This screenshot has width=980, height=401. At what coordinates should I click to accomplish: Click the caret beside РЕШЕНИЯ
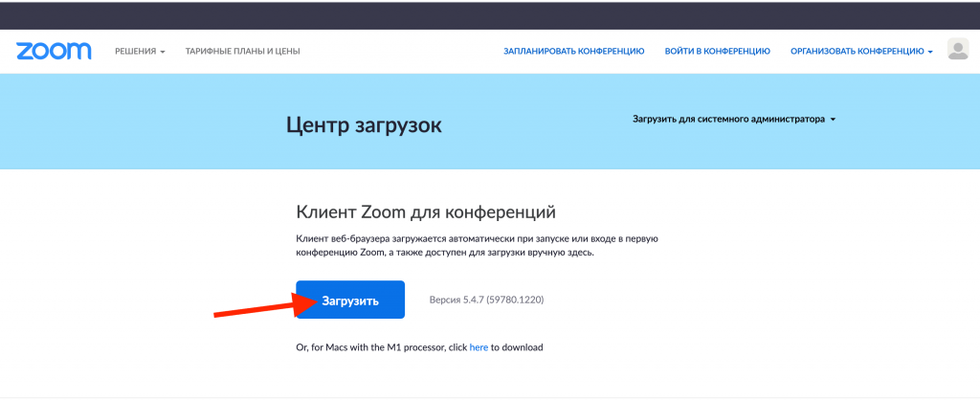point(163,52)
